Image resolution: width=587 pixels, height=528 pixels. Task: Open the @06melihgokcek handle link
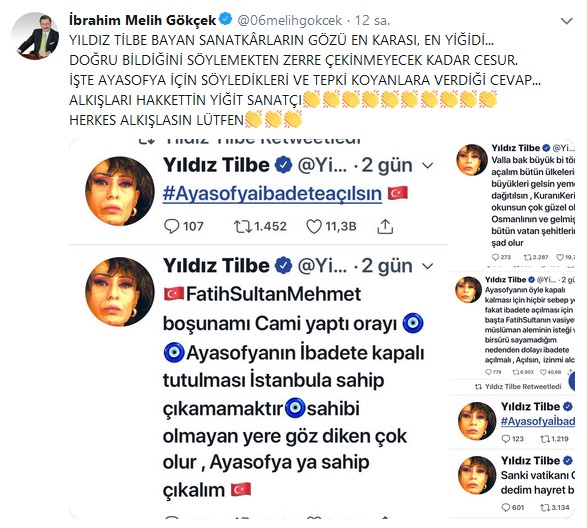coord(290,20)
